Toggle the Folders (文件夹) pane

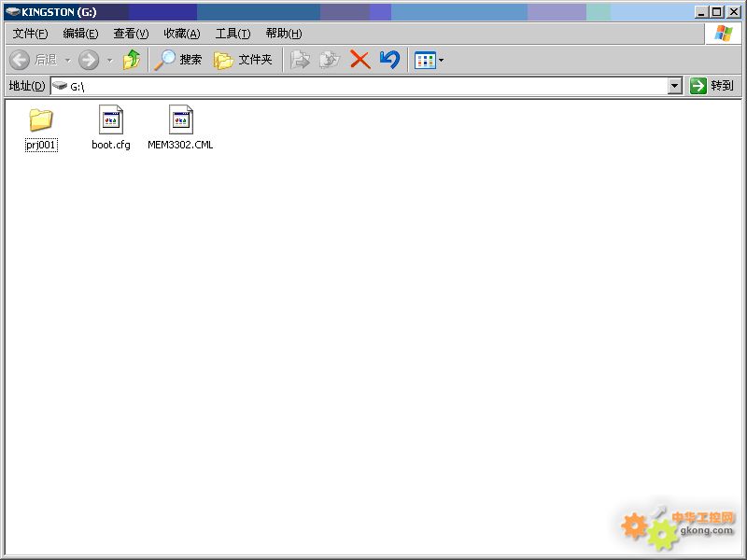tap(243, 60)
